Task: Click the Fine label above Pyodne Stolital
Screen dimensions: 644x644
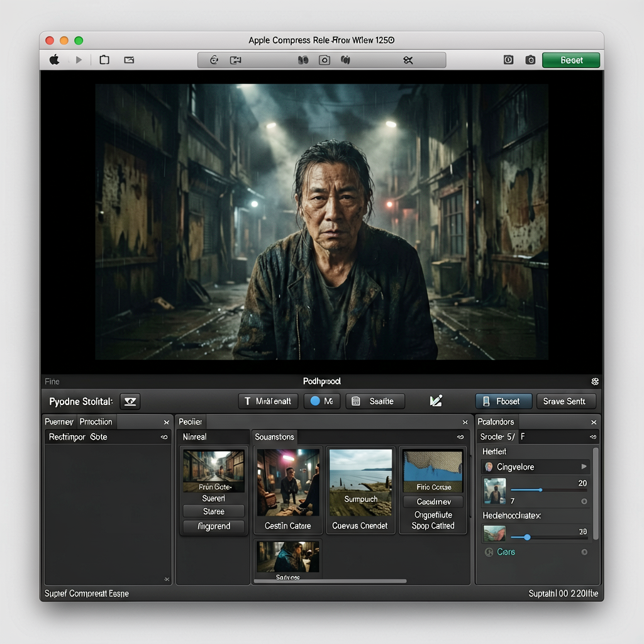Action: (x=52, y=382)
